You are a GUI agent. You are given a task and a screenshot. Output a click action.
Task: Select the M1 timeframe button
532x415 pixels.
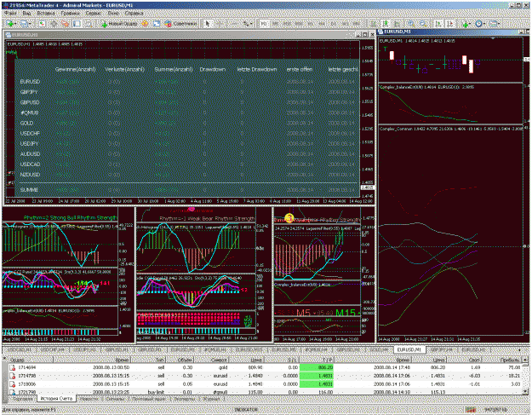pos(265,24)
